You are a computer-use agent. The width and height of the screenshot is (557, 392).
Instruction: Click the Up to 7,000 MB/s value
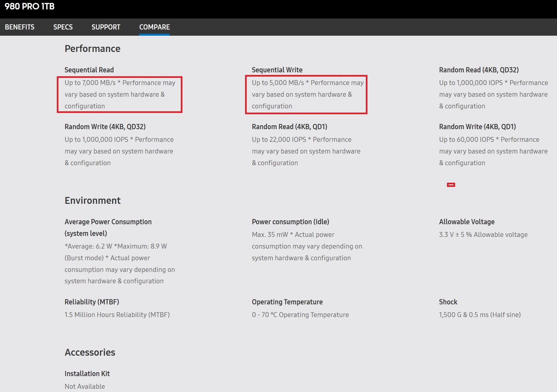(x=120, y=94)
